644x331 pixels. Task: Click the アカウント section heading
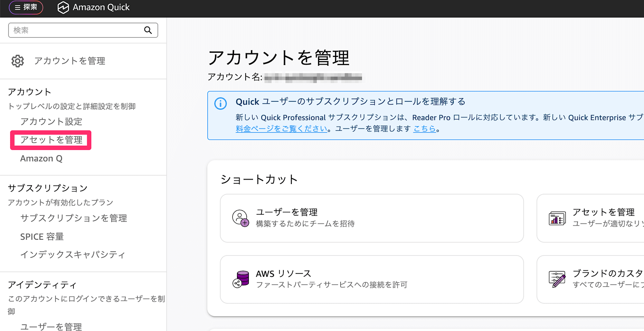29,92
